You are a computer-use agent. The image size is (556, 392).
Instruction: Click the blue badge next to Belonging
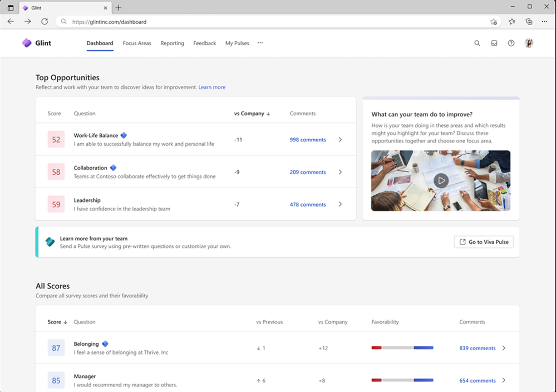pos(105,344)
